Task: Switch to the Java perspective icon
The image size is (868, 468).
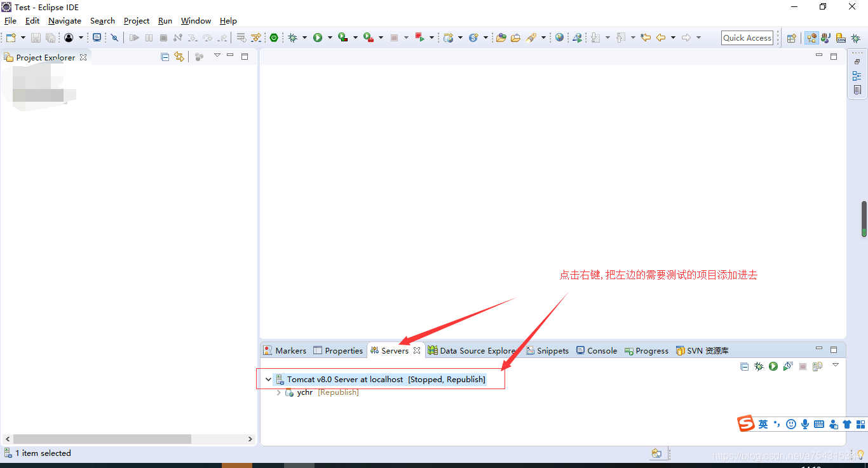Action: click(x=825, y=38)
